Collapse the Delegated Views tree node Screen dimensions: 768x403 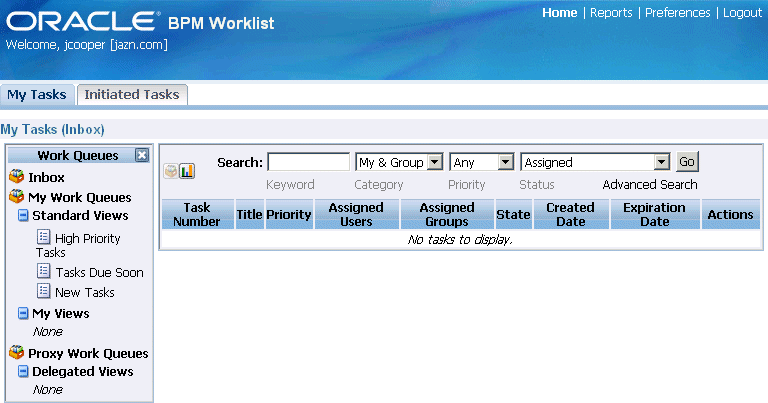23,372
